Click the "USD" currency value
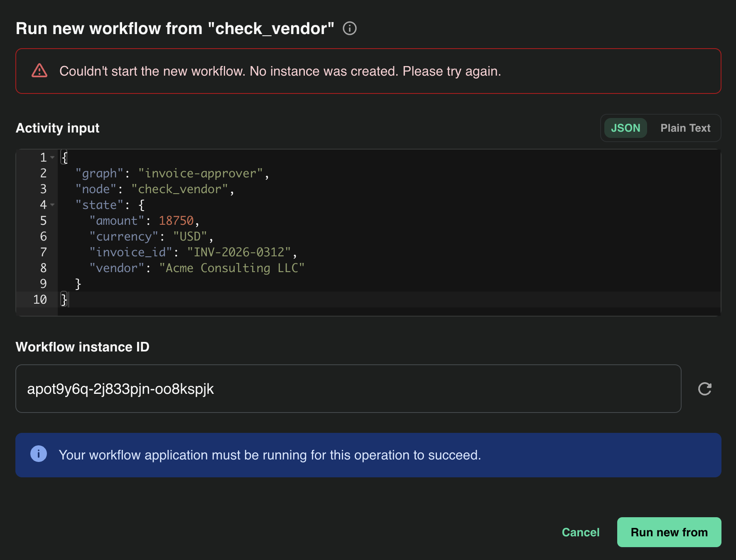Screen dimensions: 736x560 point(190,236)
